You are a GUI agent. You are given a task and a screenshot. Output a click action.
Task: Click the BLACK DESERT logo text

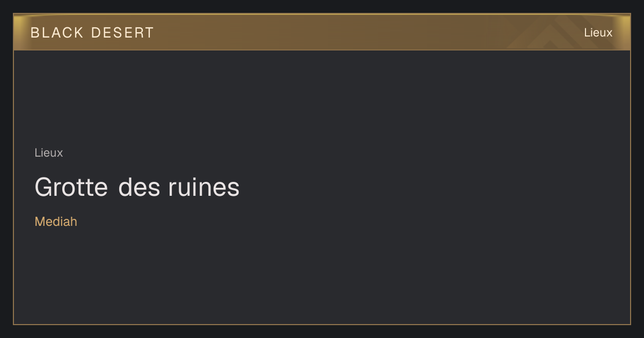click(92, 33)
